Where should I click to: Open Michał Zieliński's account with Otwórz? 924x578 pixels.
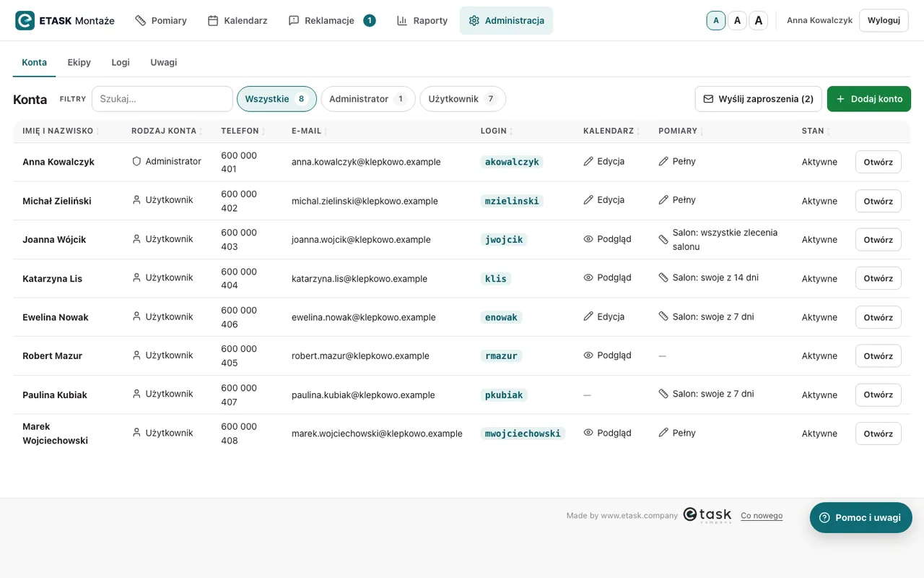pos(879,201)
